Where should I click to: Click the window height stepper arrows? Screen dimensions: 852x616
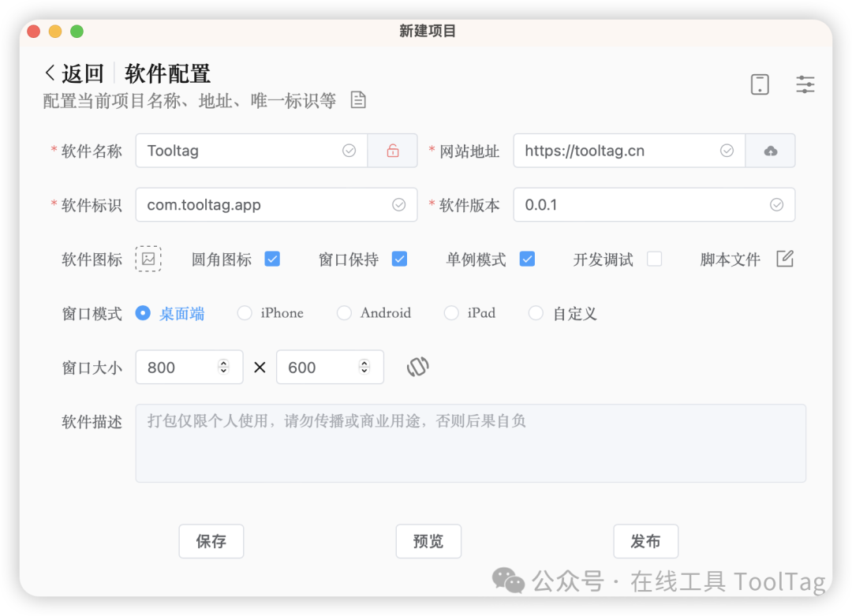[364, 367]
